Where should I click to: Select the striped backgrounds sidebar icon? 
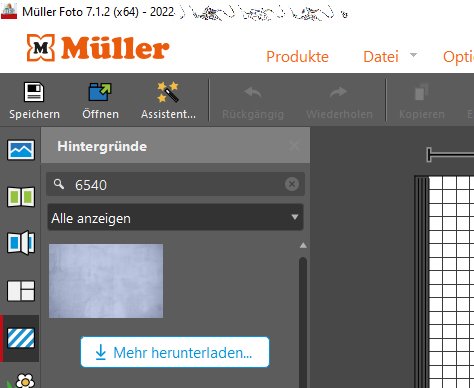21,338
